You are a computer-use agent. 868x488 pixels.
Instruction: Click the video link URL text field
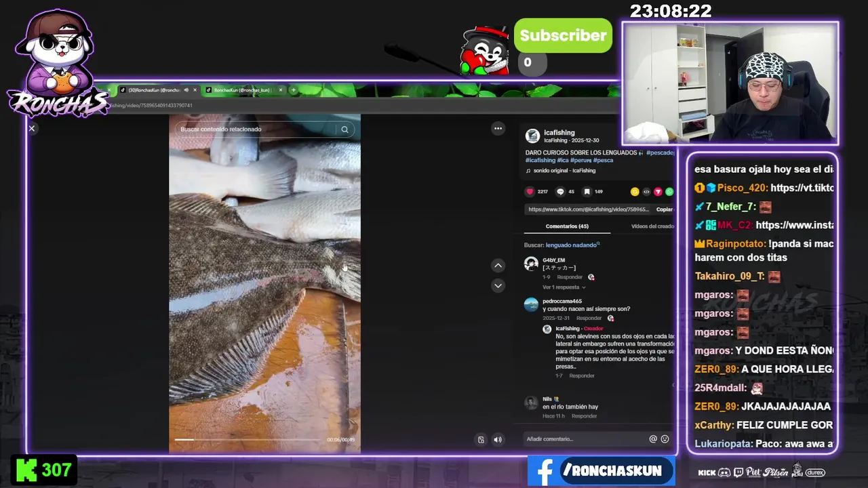pos(589,209)
